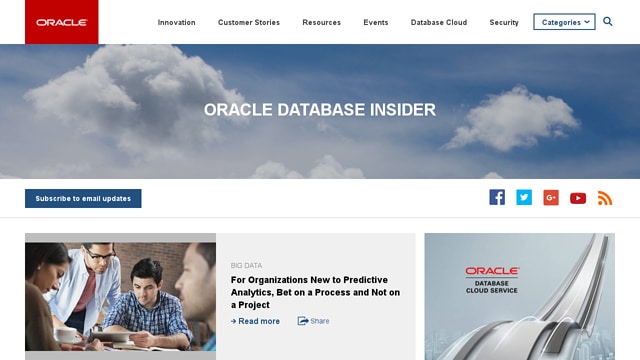Open the Google Plus social icon
The height and width of the screenshot is (360, 640).
(x=551, y=198)
